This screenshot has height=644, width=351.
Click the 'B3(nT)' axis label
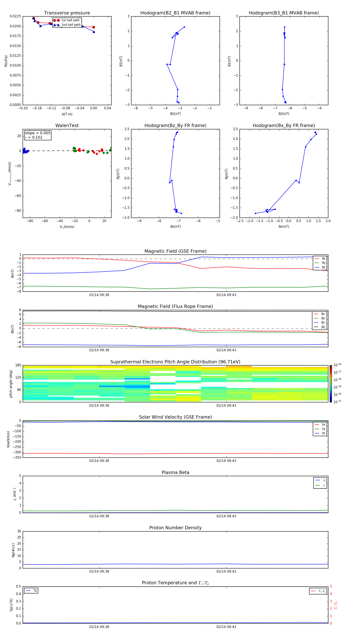(284, 114)
